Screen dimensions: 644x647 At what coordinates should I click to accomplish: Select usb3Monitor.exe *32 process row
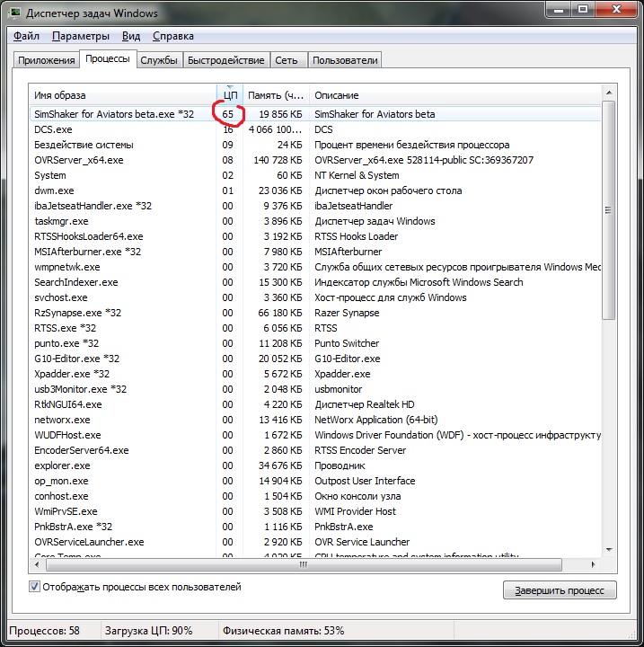(315, 389)
